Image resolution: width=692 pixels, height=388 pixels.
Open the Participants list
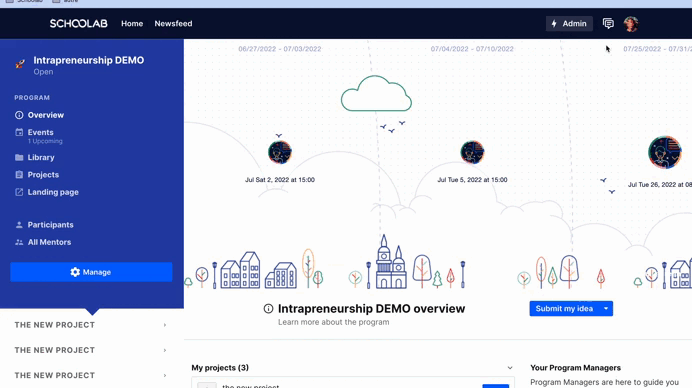50,225
